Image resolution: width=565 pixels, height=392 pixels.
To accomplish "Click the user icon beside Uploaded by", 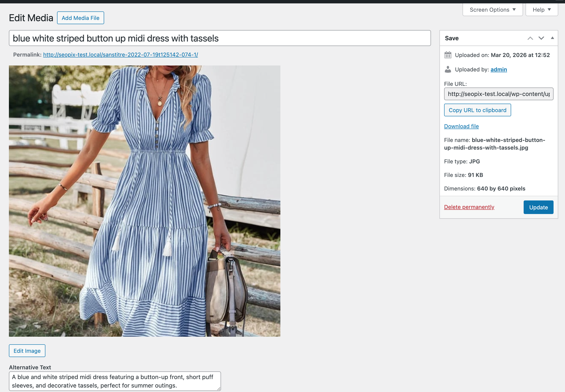I will coord(448,70).
